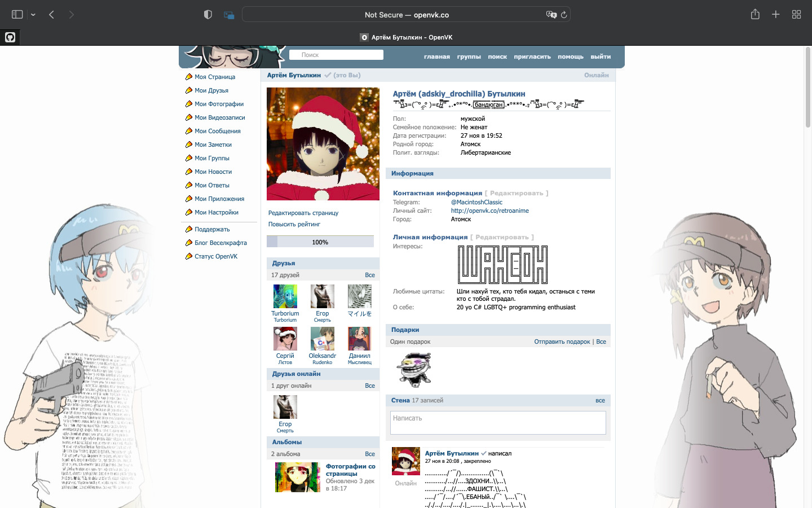Select помощь in the top navigation
Viewport: 812px width, 508px height.
point(571,56)
